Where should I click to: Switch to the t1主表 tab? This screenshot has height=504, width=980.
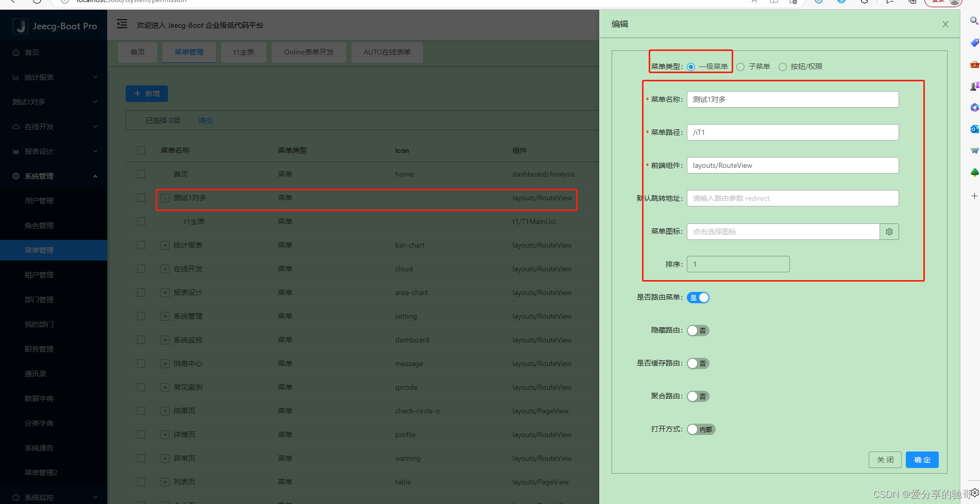click(x=244, y=52)
